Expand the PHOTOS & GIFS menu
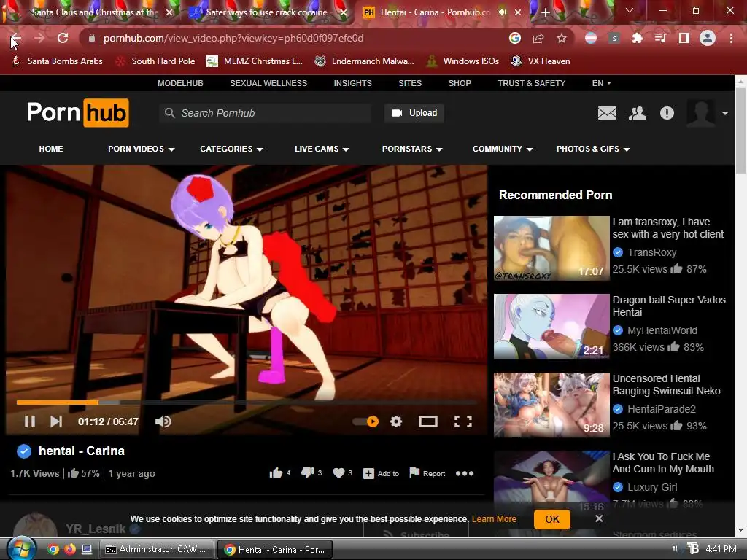The image size is (747, 560). click(593, 149)
